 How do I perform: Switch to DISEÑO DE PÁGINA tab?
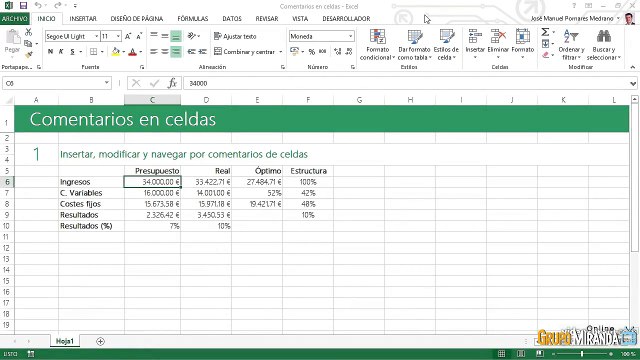(137, 19)
